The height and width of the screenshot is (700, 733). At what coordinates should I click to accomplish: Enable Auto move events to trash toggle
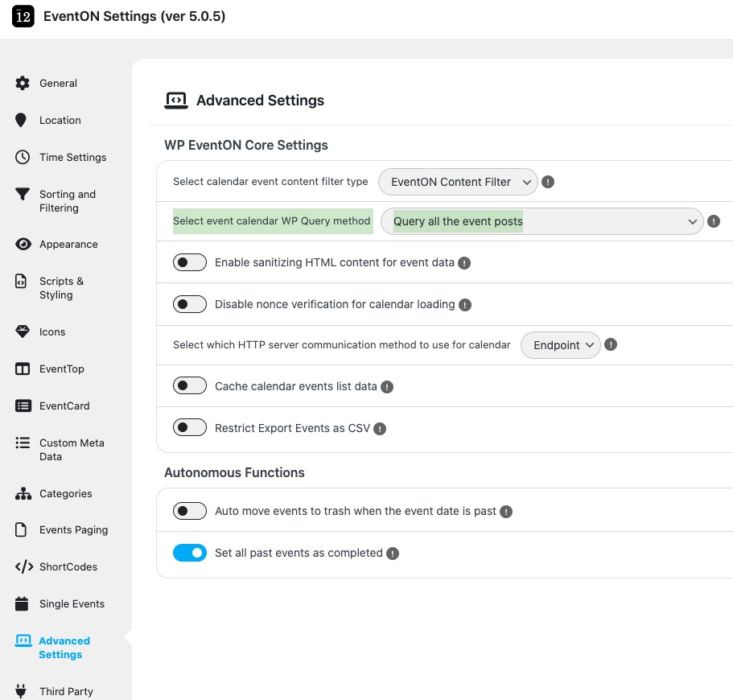point(190,512)
